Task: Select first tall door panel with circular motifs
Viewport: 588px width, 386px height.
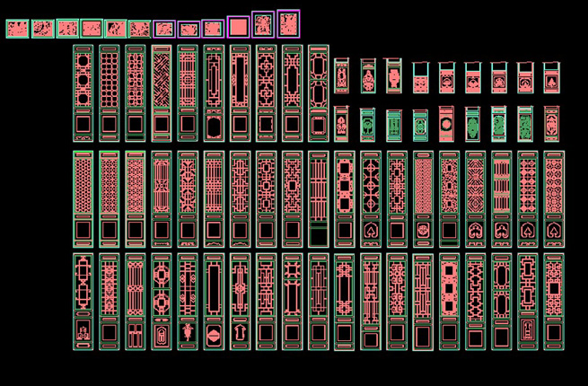Action: (x=83, y=92)
